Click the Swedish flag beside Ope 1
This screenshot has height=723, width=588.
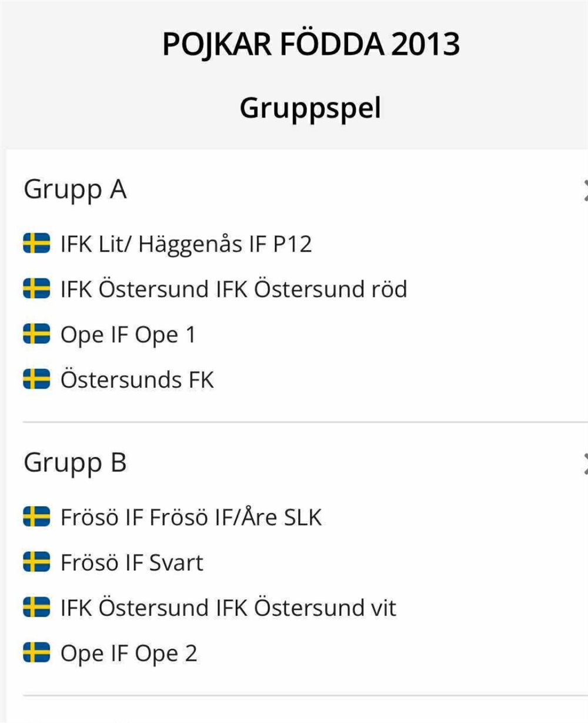(x=36, y=334)
